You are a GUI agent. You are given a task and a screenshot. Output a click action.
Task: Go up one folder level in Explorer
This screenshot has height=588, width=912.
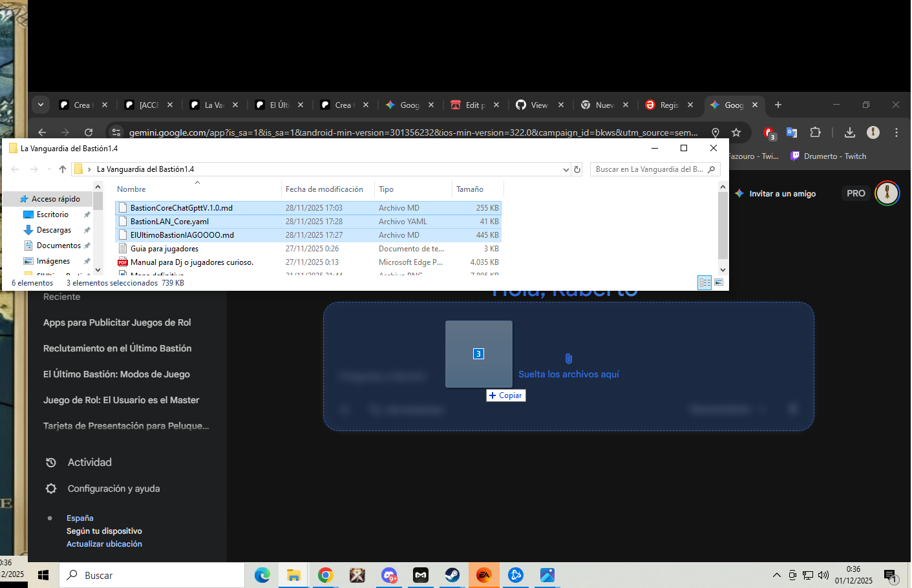pos(63,169)
